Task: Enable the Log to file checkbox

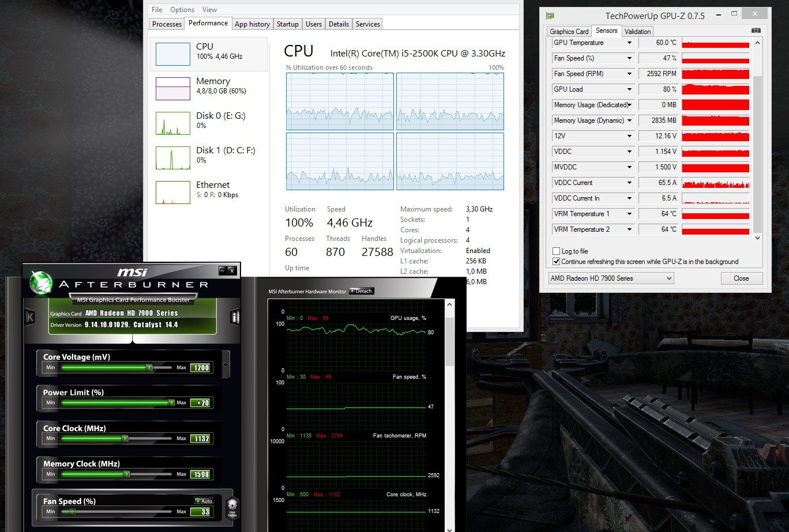Action: coord(556,251)
